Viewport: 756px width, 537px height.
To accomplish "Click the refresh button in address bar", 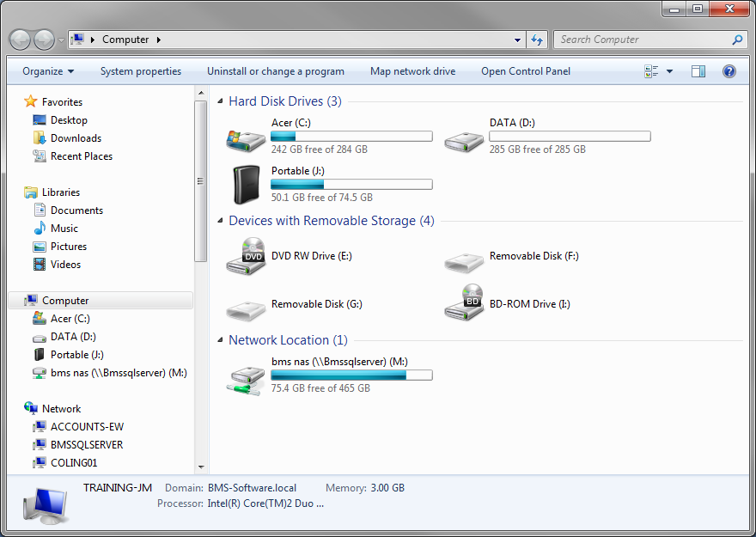I will pos(537,40).
